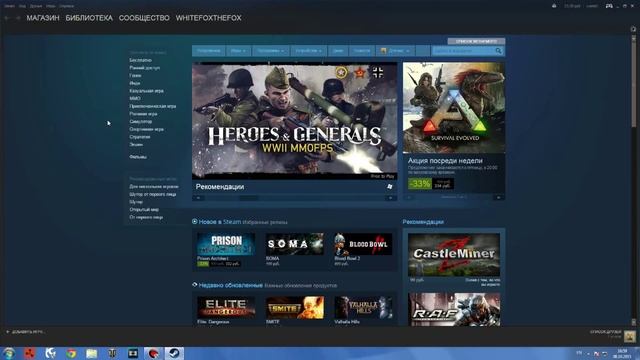640x360 pixels.
Task: Open the avatar friends dropdown in store bar
Action: 394,51
